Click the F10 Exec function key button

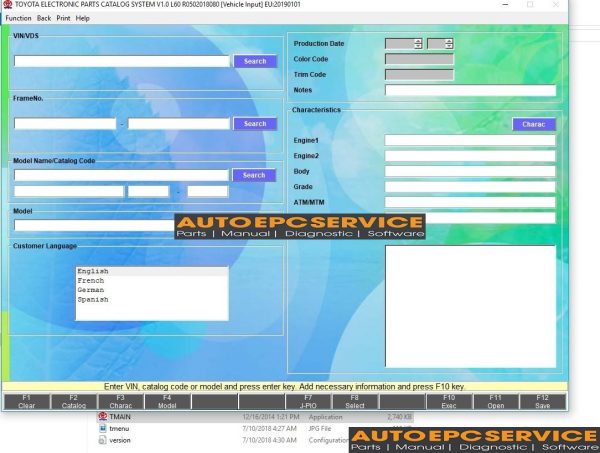pos(449,402)
